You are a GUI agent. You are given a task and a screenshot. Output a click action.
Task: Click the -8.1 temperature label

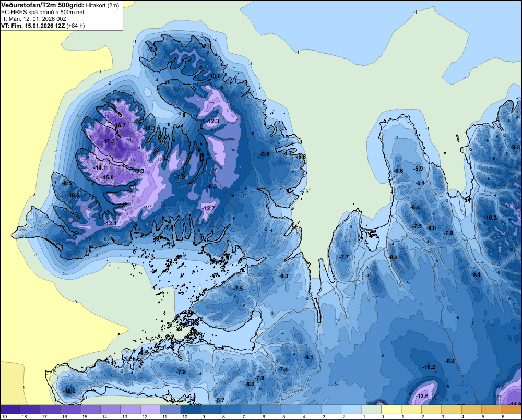309,358
